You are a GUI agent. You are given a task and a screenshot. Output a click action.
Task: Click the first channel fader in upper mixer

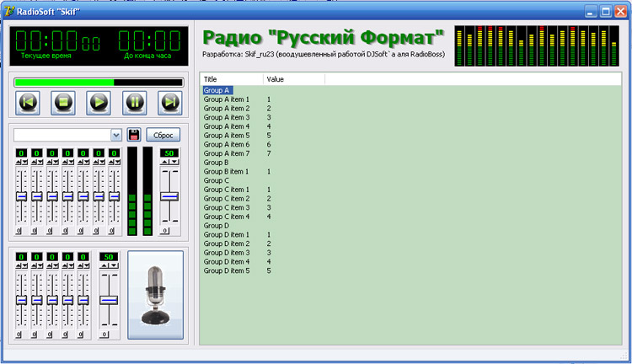[21, 196]
